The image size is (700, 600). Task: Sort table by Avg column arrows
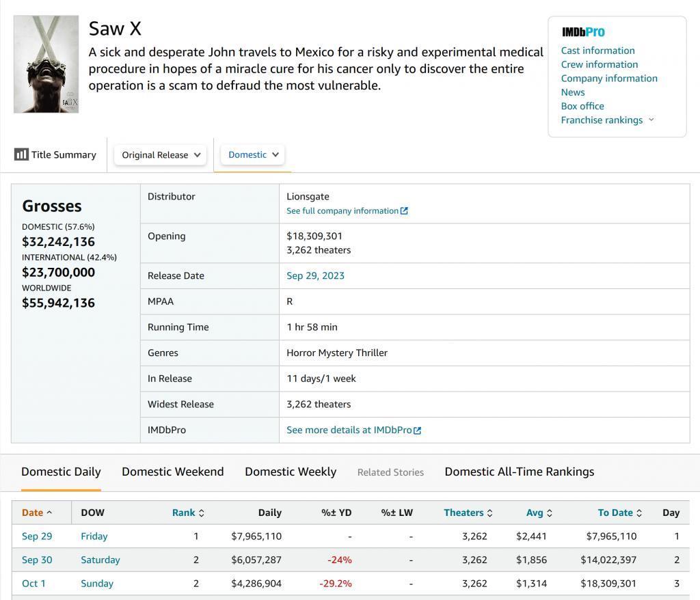coord(550,513)
